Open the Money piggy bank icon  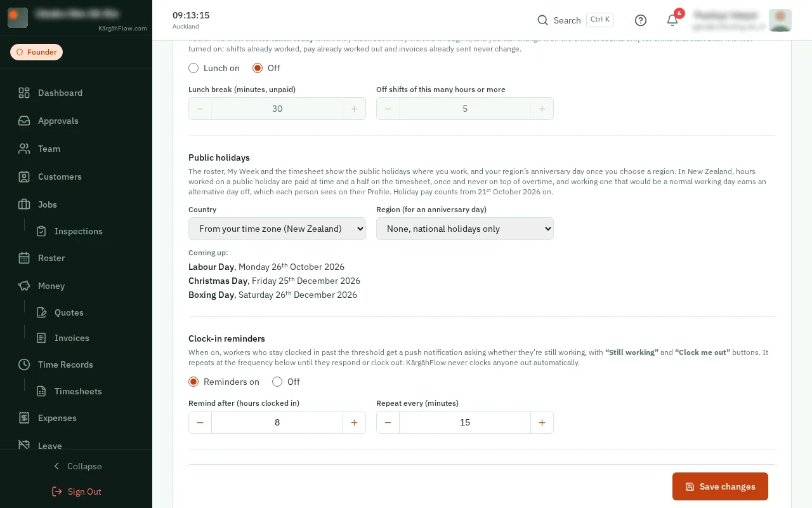tap(24, 286)
